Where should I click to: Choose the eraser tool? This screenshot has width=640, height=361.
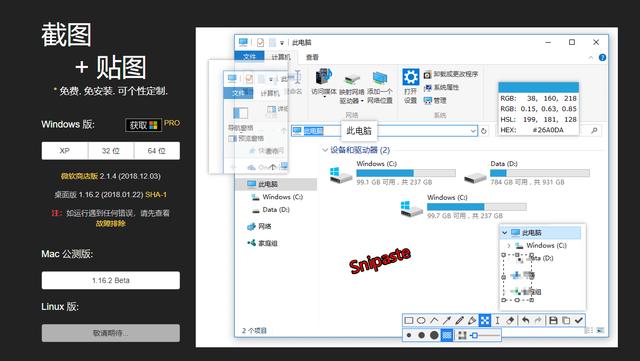pos(510,321)
